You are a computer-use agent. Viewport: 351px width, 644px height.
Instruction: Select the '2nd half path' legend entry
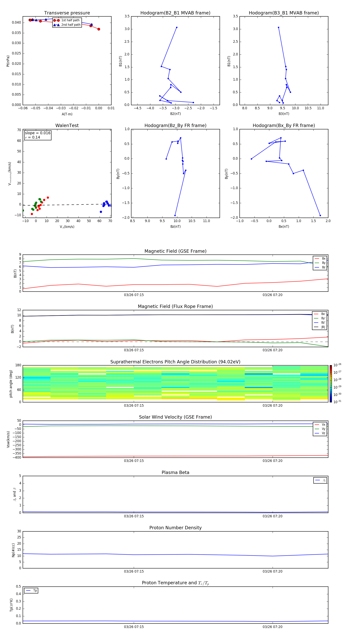click(67, 25)
